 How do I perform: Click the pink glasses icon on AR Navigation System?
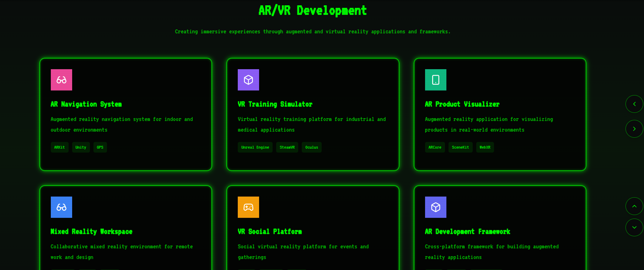coord(61,80)
